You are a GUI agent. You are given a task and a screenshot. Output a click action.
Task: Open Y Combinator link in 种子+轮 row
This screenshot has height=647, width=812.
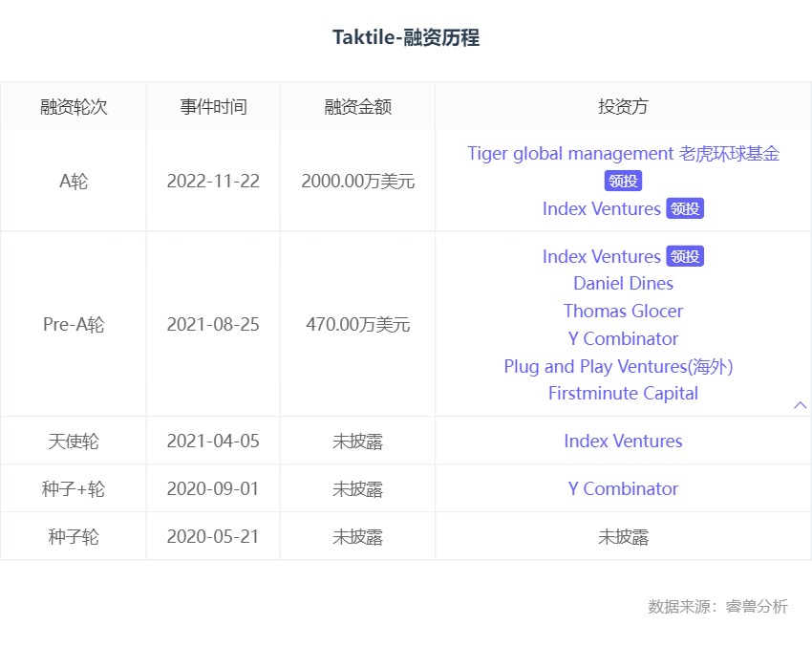pyautogui.click(x=623, y=488)
